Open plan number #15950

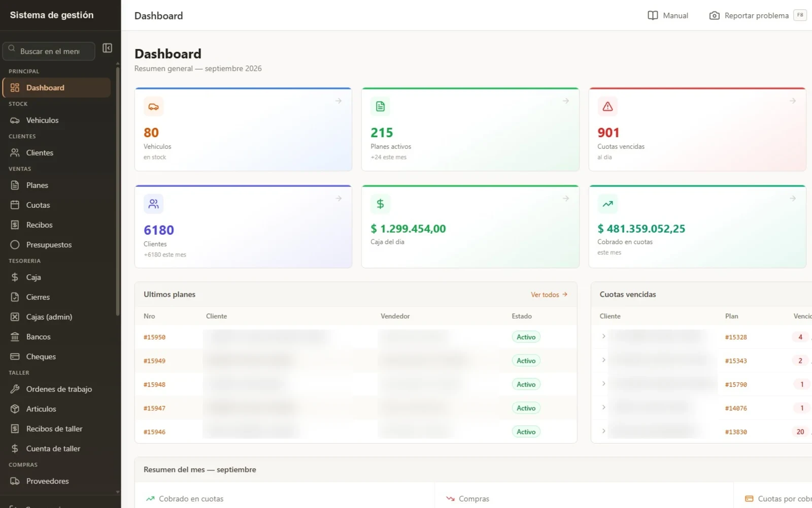[x=154, y=337]
